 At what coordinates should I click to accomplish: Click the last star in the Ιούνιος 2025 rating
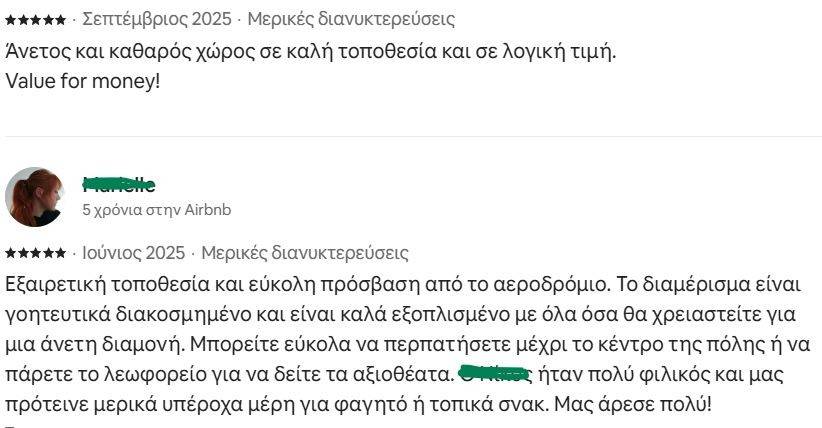(x=61, y=253)
